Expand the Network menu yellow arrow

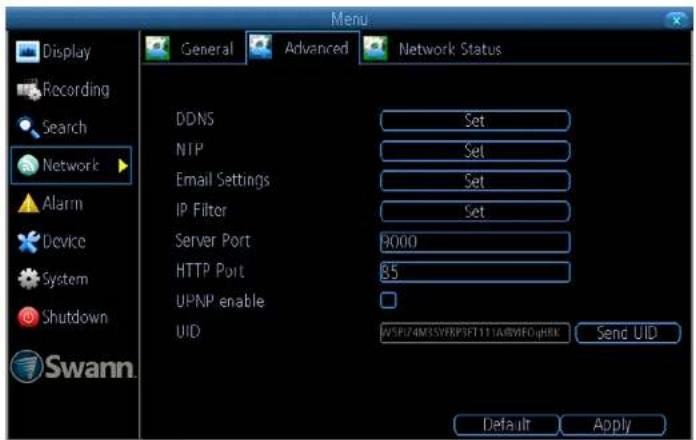click(123, 166)
